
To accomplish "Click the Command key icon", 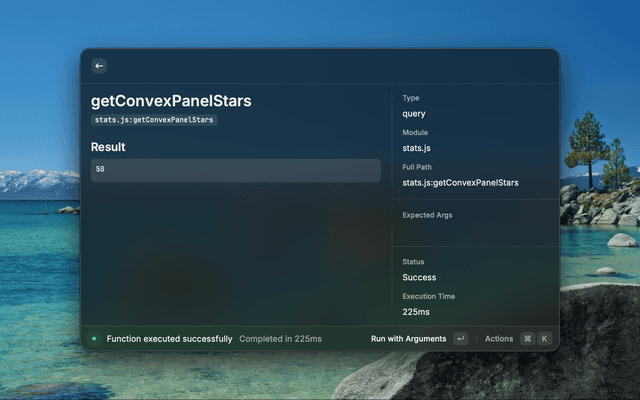I will 527,339.
